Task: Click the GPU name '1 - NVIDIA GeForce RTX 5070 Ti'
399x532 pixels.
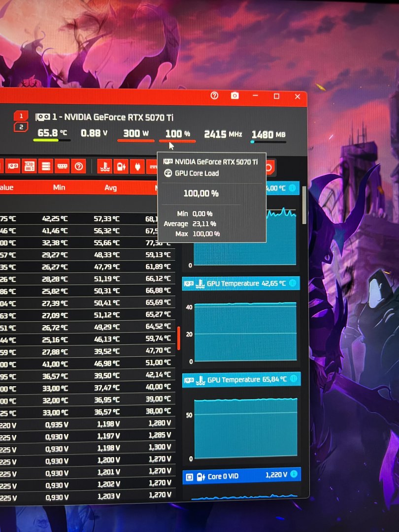Action: click(x=112, y=117)
